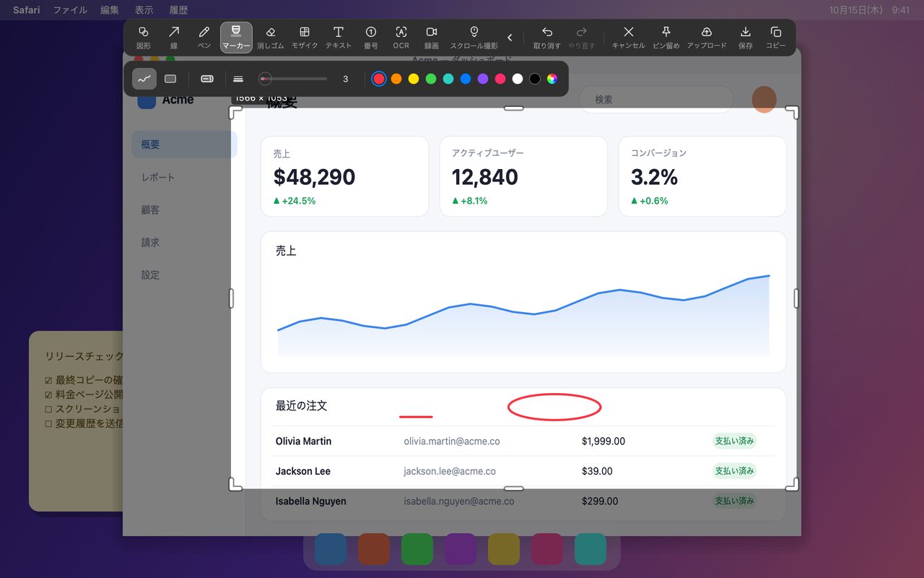Image resolution: width=924 pixels, height=578 pixels.
Task: Start 録画 screen recording
Action: (432, 38)
